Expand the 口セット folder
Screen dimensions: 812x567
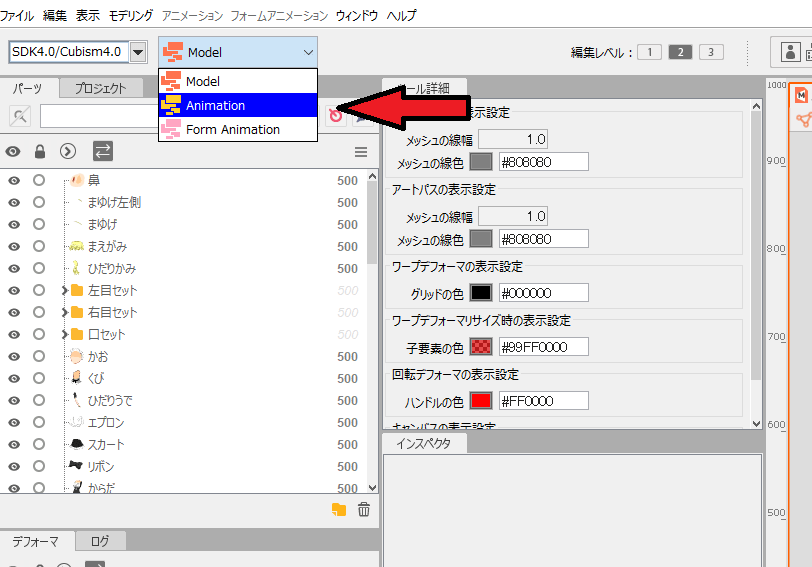click(65, 335)
